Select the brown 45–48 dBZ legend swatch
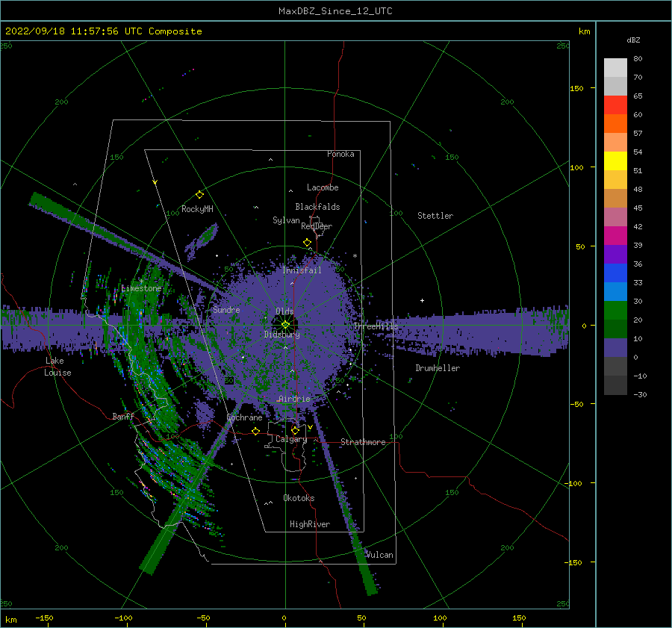This screenshot has width=672, height=628. (615, 199)
